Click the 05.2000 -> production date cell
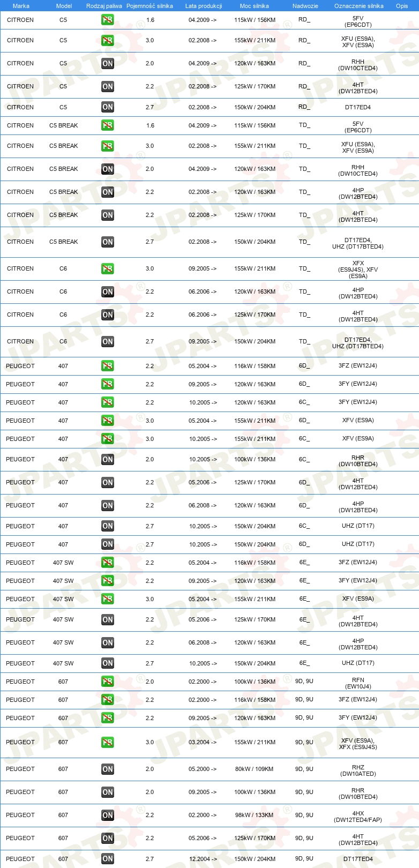This screenshot has width=419, height=868. 203,769
